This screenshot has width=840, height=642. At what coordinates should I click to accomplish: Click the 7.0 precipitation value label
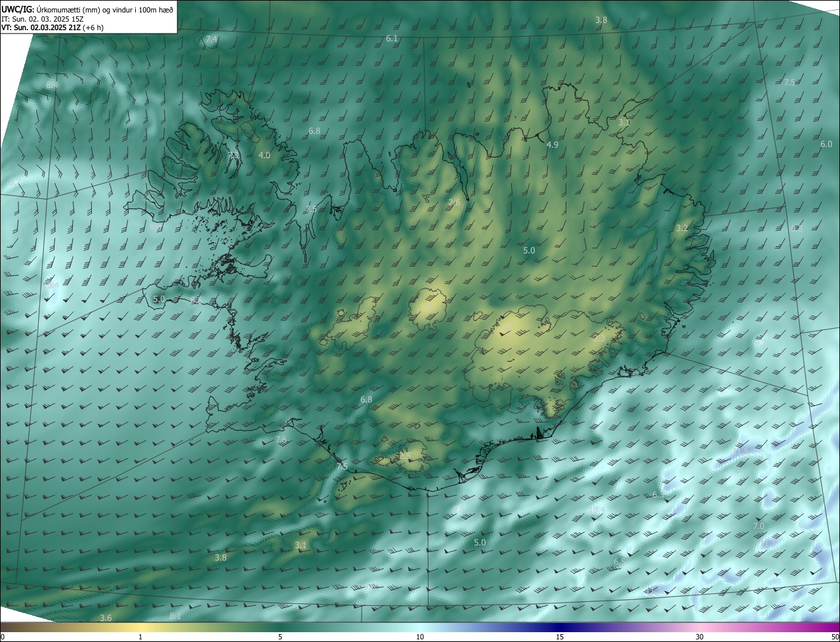759,526
